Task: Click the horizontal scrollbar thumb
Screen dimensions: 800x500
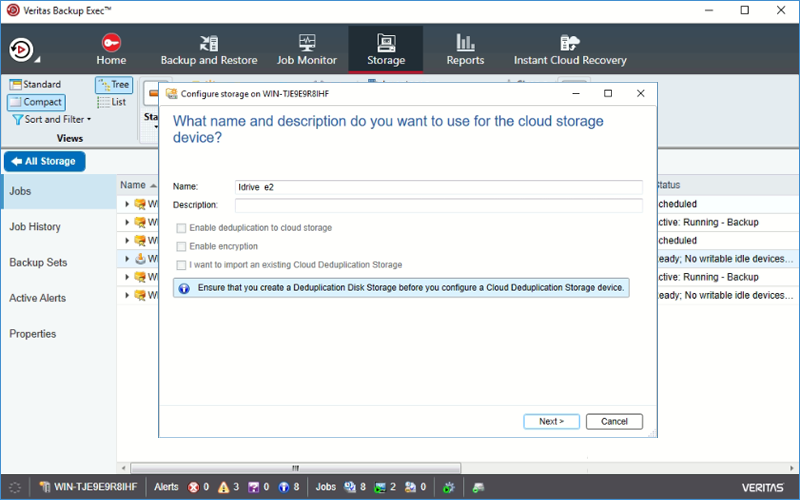Action: pyautogui.click(x=295, y=468)
